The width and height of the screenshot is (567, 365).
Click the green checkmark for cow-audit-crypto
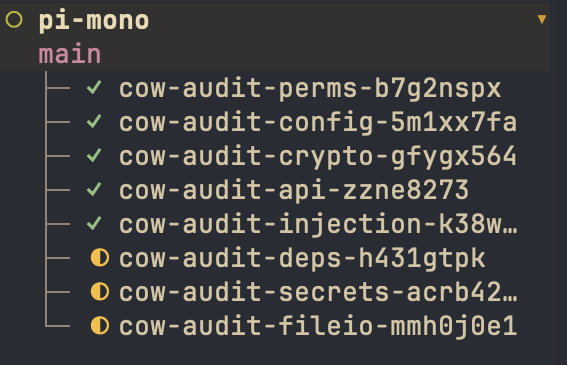(x=94, y=156)
